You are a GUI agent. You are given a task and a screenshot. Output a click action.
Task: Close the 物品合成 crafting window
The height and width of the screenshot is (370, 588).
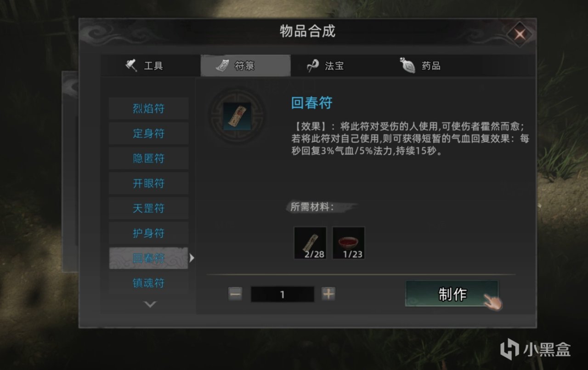pos(520,34)
